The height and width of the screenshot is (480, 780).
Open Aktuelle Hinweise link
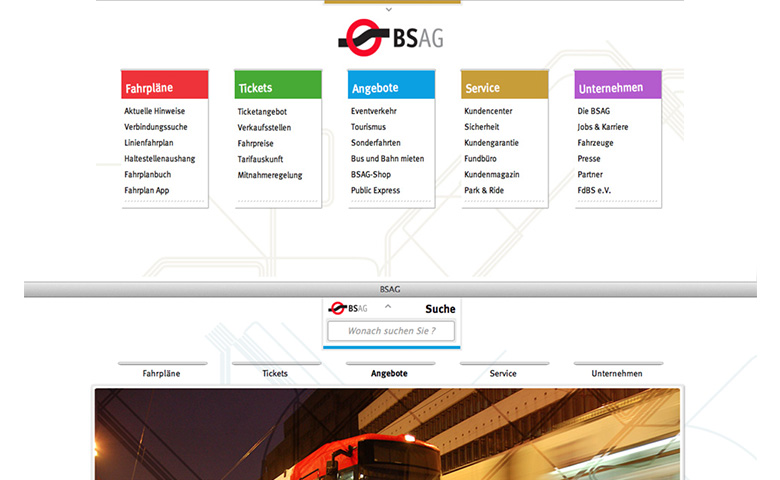[x=155, y=111]
